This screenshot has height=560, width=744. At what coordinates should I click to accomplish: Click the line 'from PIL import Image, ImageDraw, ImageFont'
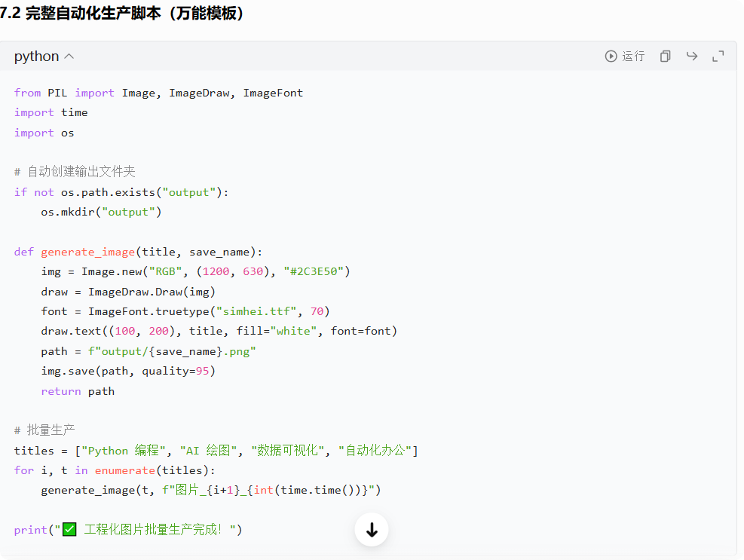click(x=158, y=93)
